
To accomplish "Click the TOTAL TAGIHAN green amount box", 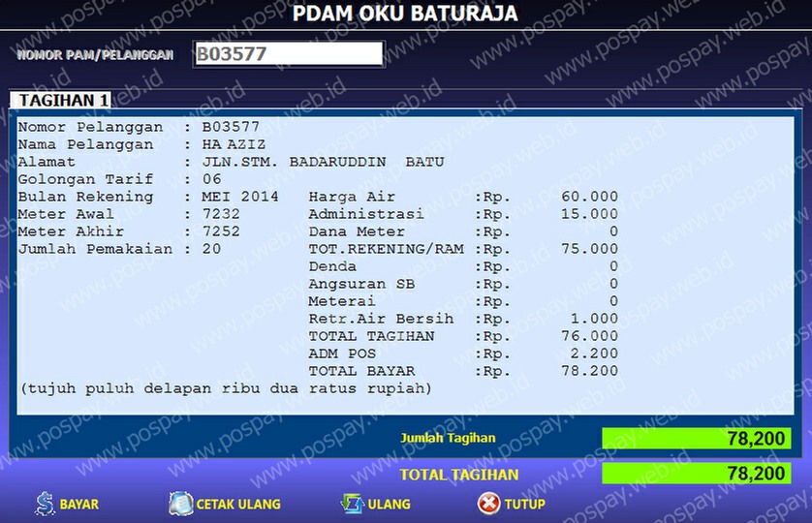I will pos(697,474).
